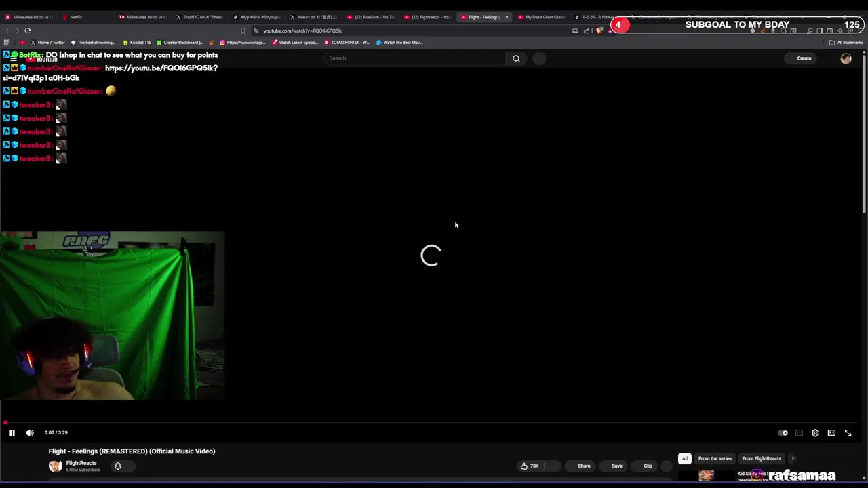
Task: Click the magnifier search button
Action: tap(516, 58)
